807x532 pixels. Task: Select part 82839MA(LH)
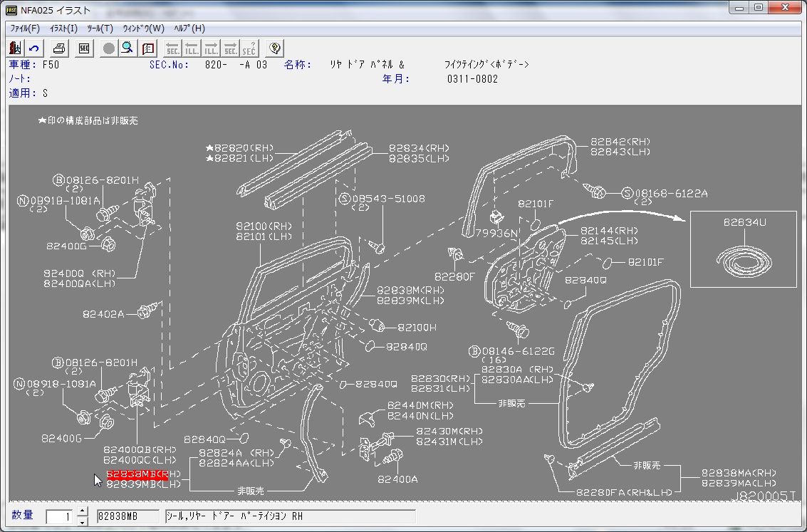pos(739,483)
